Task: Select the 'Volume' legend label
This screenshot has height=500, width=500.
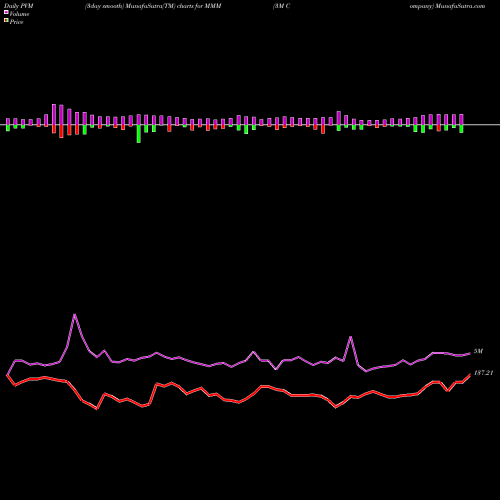Action: coord(19,14)
